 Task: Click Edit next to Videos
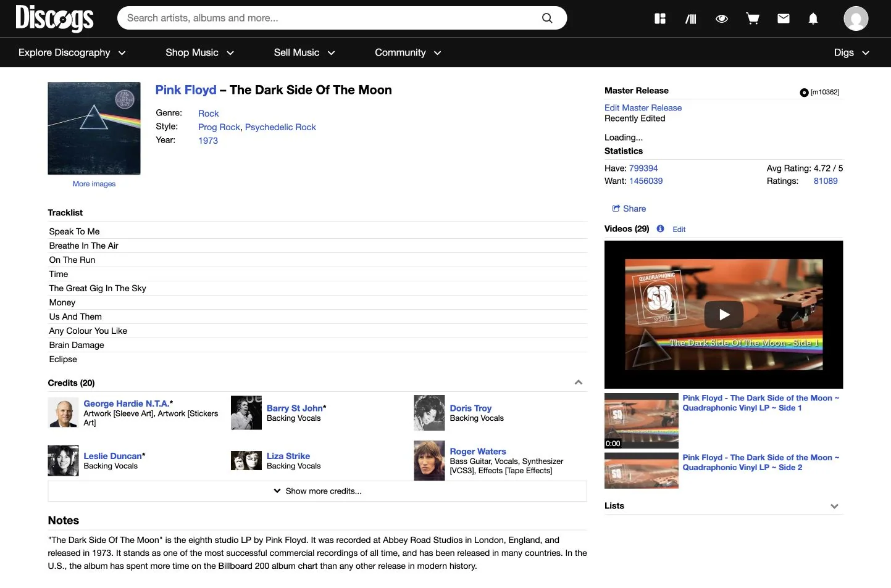tap(679, 229)
